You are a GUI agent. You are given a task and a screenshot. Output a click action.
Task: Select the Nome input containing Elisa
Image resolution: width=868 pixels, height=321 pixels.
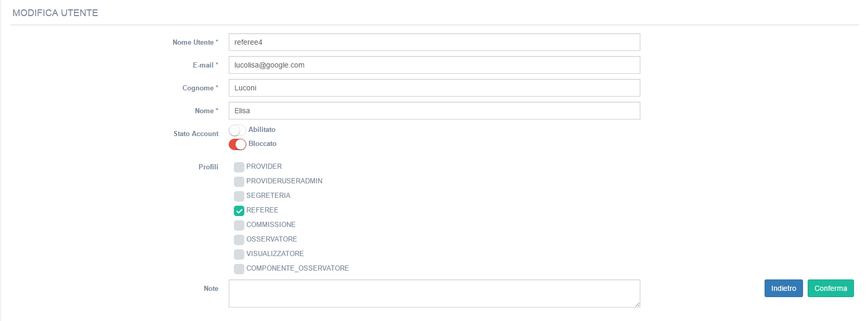pyautogui.click(x=434, y=111)
